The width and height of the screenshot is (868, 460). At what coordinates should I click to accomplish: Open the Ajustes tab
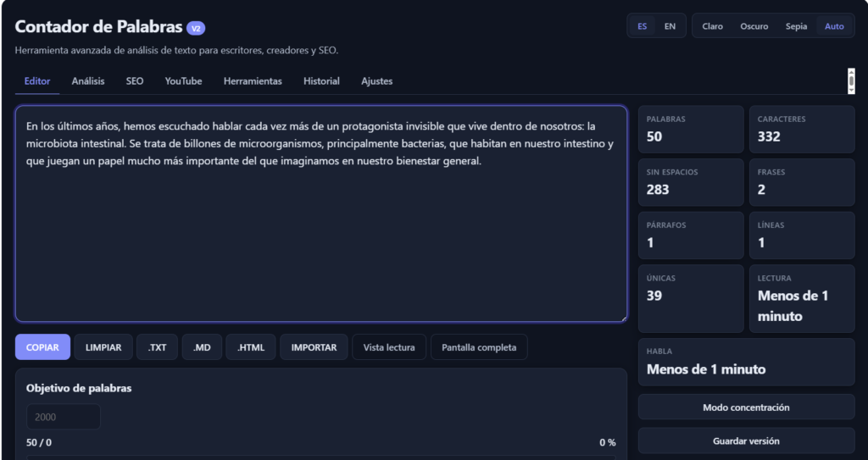(377, 80)
